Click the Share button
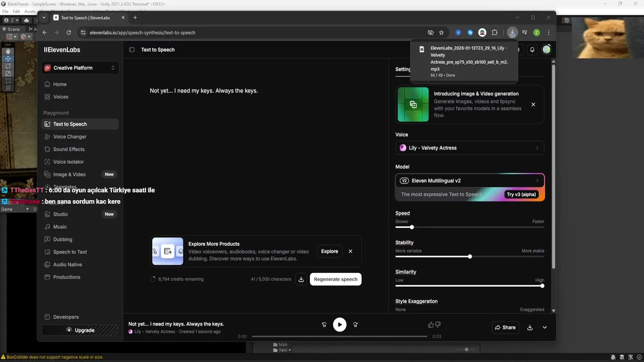The height and width of the screenshot is (362, 644). [x=505, y=327]
